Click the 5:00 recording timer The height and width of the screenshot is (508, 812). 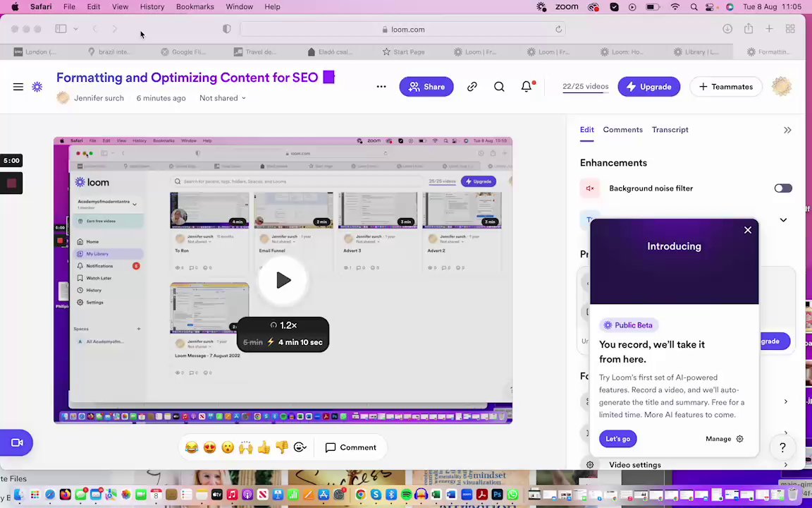[11, 160]
